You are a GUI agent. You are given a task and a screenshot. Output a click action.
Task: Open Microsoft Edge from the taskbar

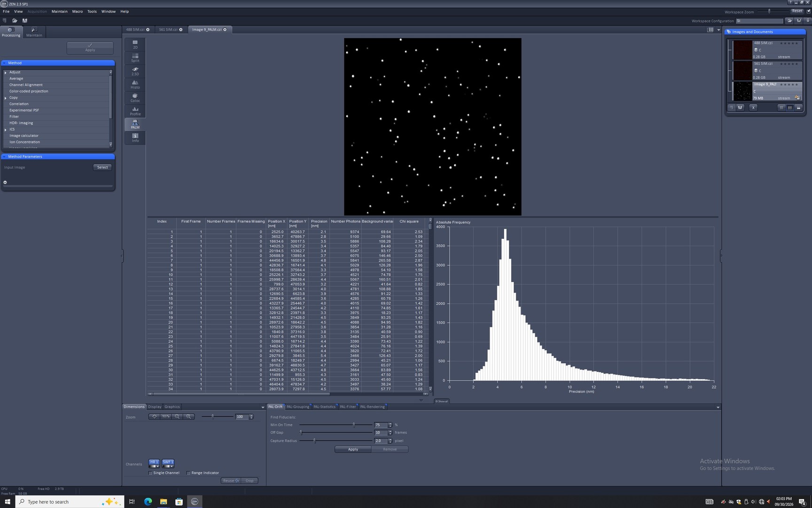[148, 501]
